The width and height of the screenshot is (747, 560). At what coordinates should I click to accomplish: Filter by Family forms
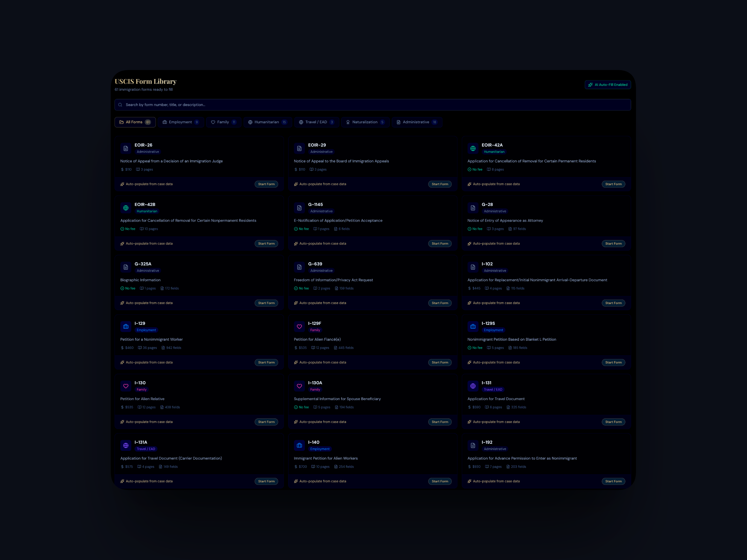click(224, 122)
